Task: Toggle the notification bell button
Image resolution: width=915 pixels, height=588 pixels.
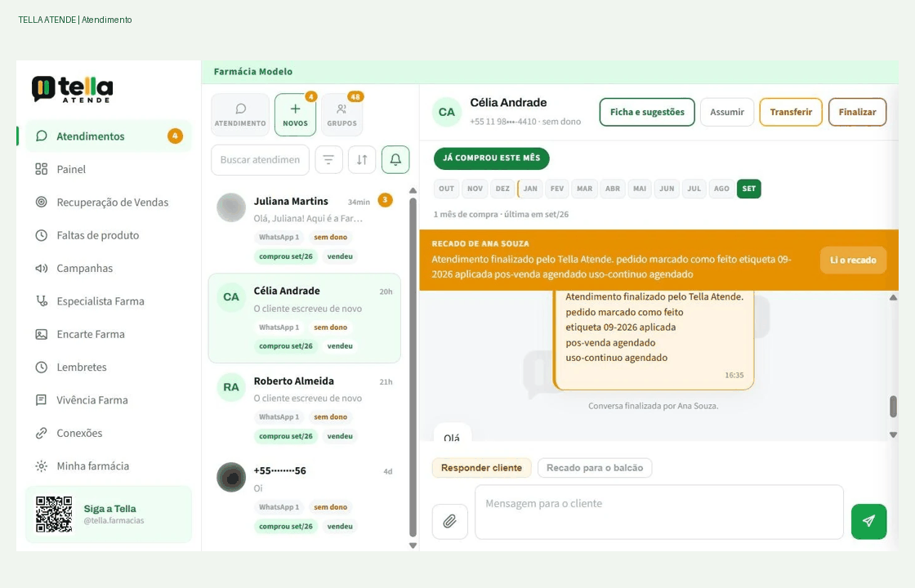Action: pyautogui.click(x=395, y=160)
